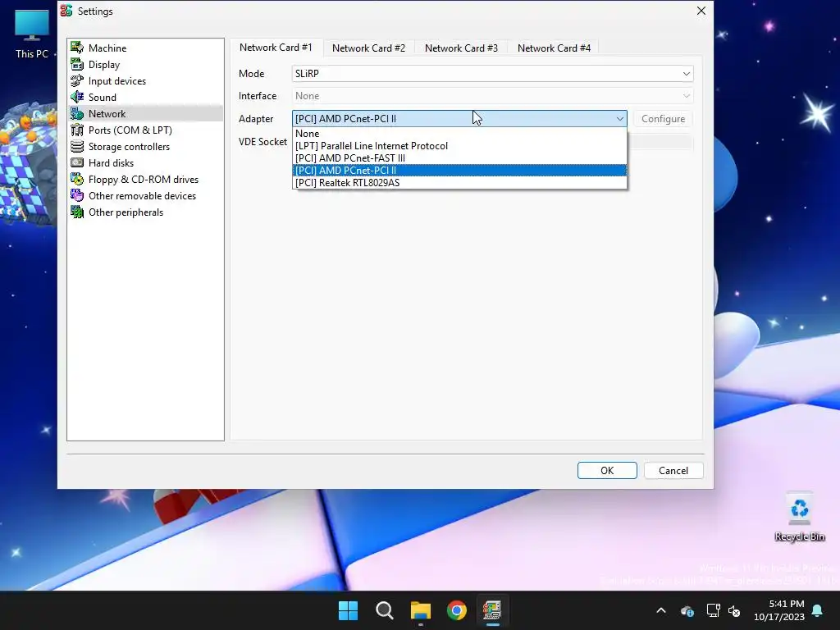Viewport: 840px width, 630px height.
Task: Open the Machine settings page
Action: pyautogui.click(x=107, y=48)
